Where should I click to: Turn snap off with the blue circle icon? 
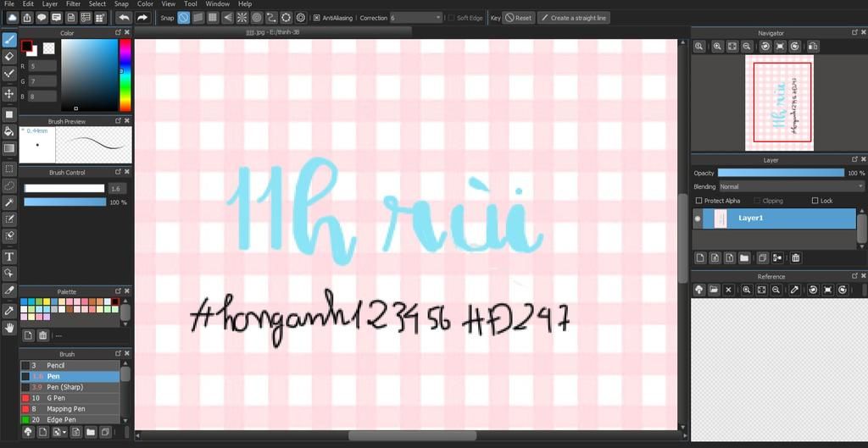[183, 18]
